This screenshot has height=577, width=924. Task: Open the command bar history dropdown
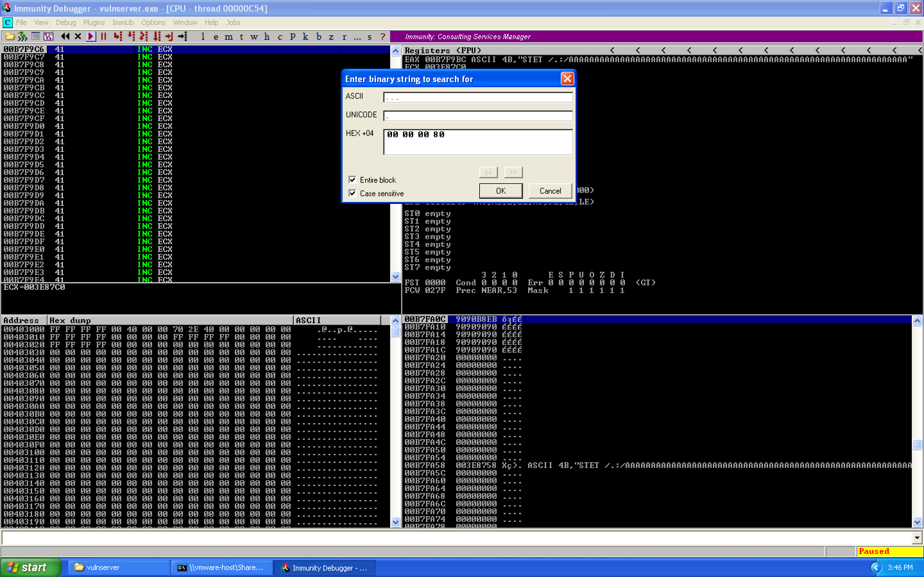pos(918,538)
